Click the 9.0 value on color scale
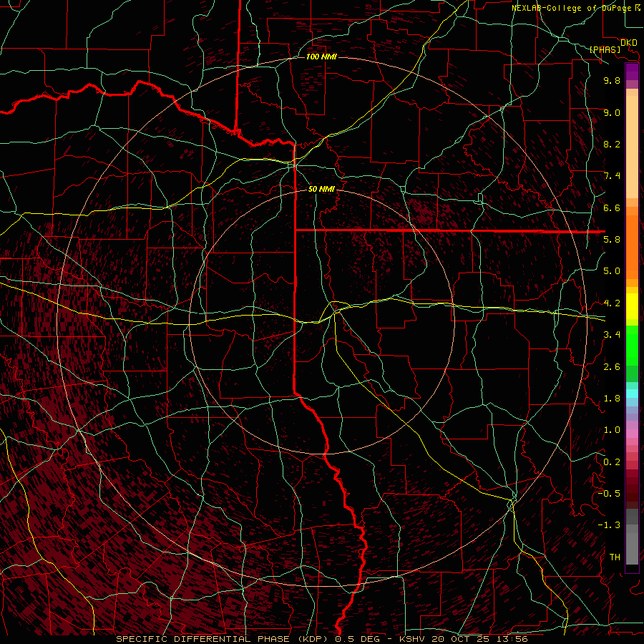This screenshot has height=644, width=644. [612, 112]
